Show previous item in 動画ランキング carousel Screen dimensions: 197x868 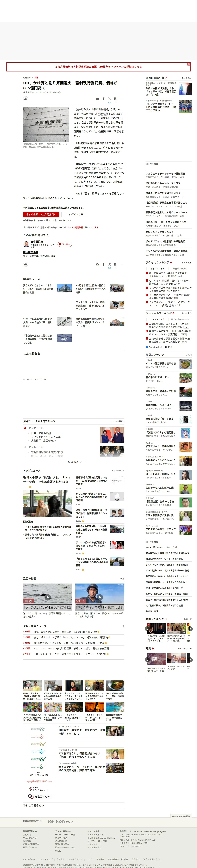(147, 628)
